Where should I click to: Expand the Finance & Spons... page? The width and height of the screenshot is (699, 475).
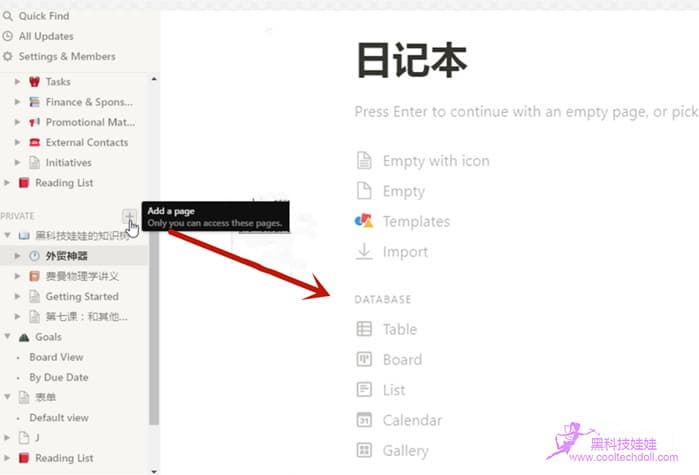pyautogui.click(x=17, y=102)
